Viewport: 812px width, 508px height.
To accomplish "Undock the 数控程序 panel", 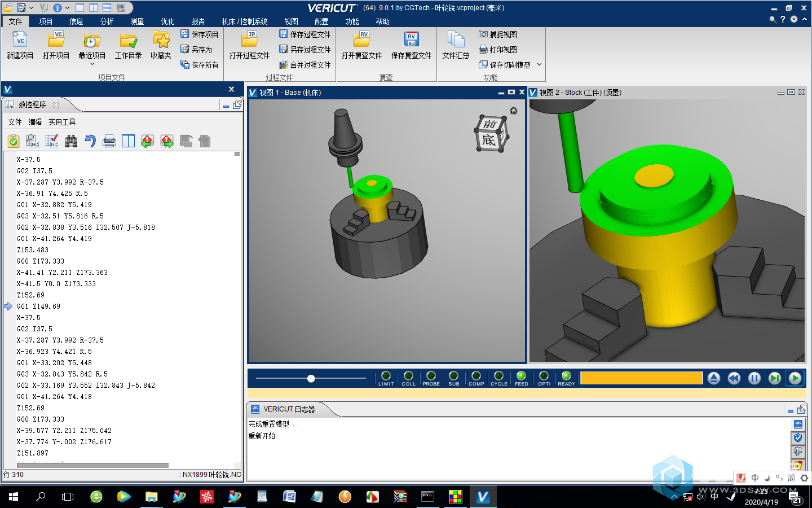I will [x=237, y=104].
